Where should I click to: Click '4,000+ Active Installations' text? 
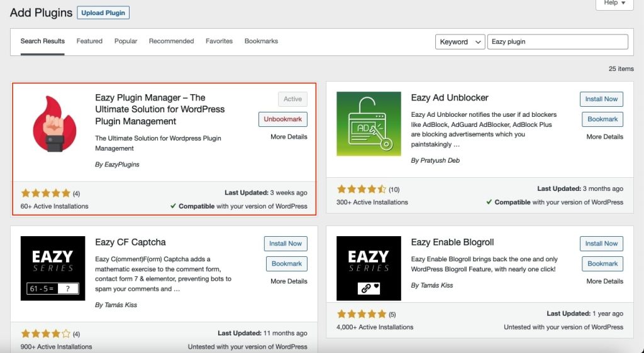375,327
